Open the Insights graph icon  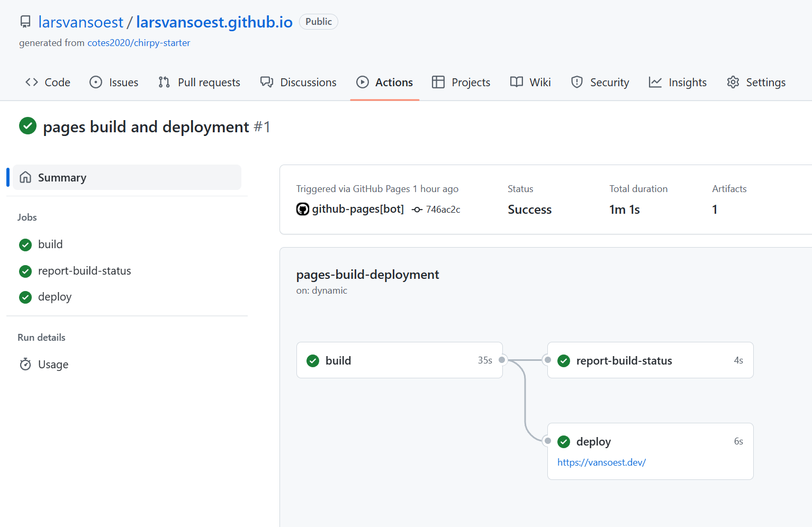click(655, 82)
